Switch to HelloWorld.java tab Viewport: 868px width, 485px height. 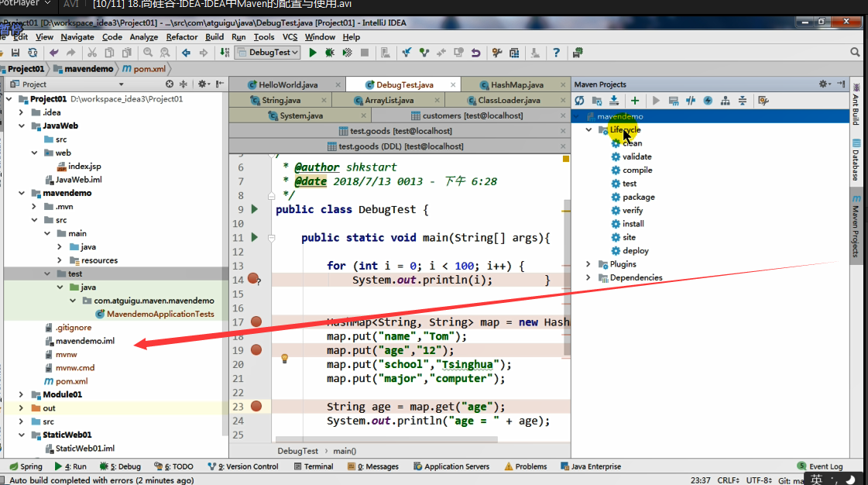tap(288, 84)
